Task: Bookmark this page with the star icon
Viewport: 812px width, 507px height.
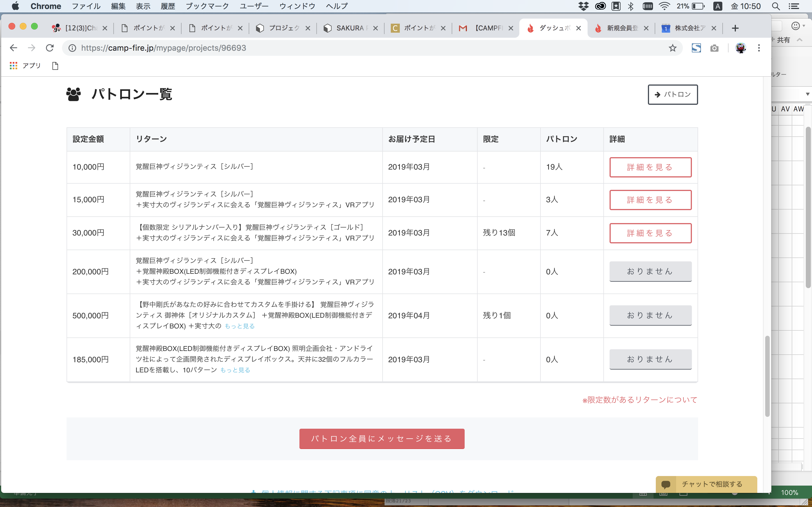Action: tap(672, 48)
